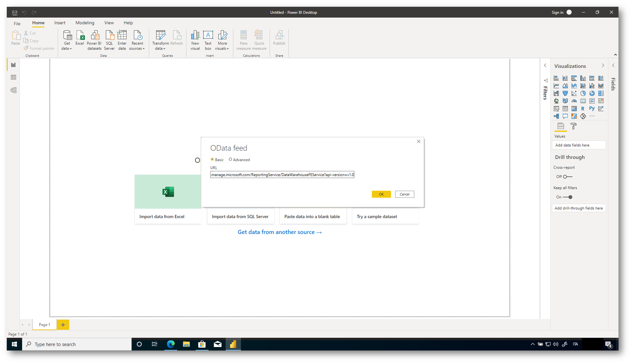632x364 pixels.
Task: Click the Format painter tool
Action: coord(39,48)
